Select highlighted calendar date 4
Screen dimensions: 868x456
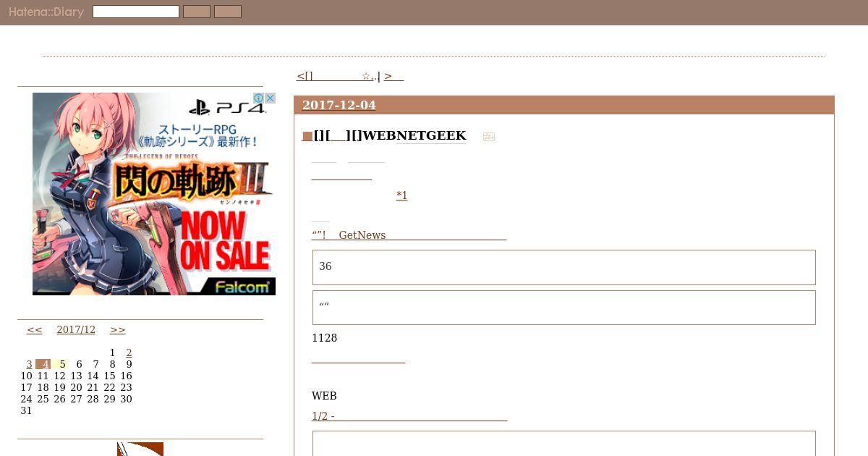(43, 364)
